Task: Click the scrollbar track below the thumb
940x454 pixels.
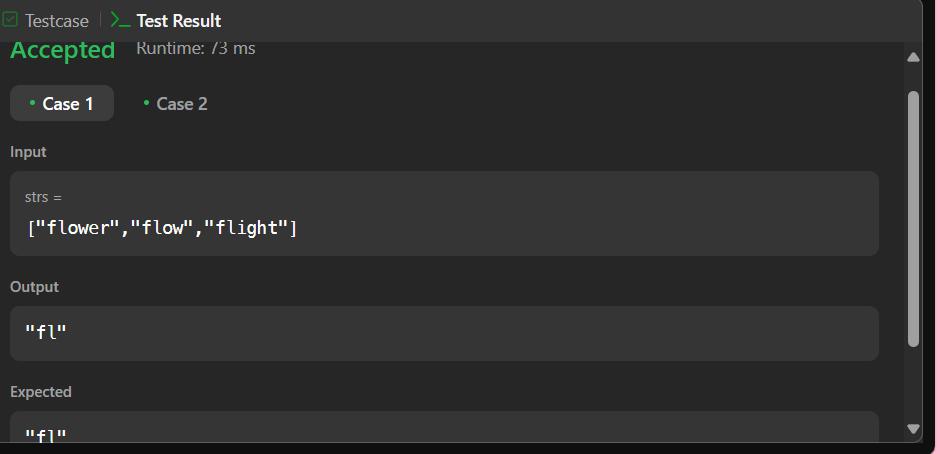Action: tap(913, 384)
